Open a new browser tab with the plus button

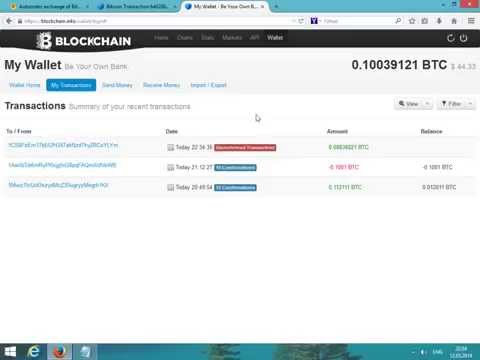coord(276,6)
